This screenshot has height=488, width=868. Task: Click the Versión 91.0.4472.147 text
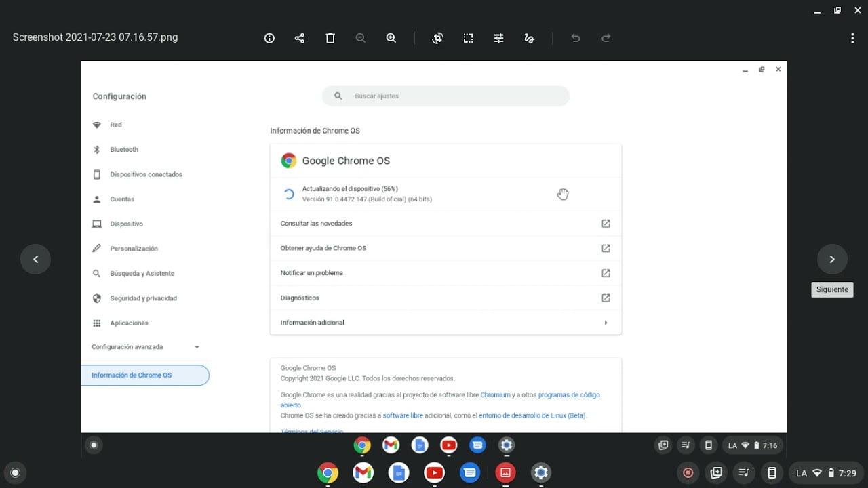367,199
